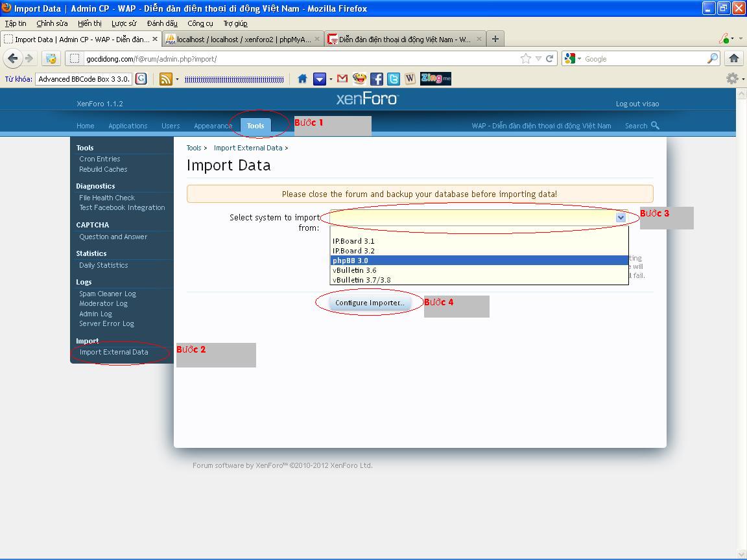Open the Lược sử menu

[x=124, y=23]
